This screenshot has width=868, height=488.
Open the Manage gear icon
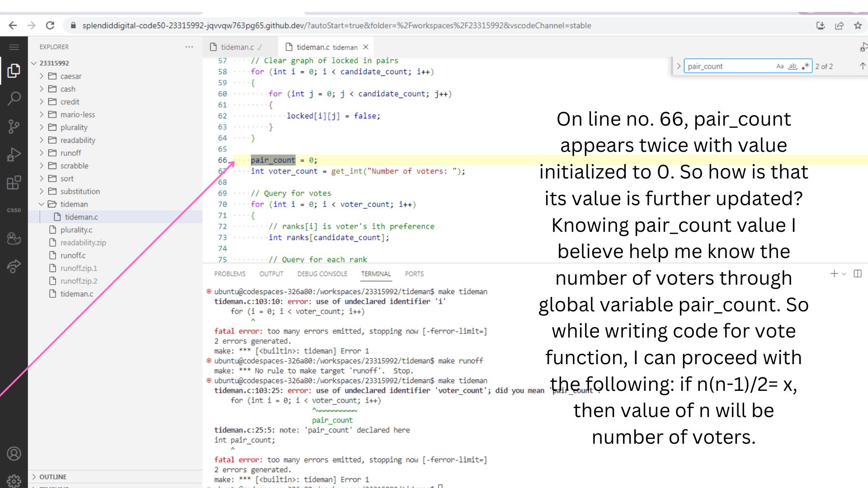pyautogui.click(x=14, y=481)
